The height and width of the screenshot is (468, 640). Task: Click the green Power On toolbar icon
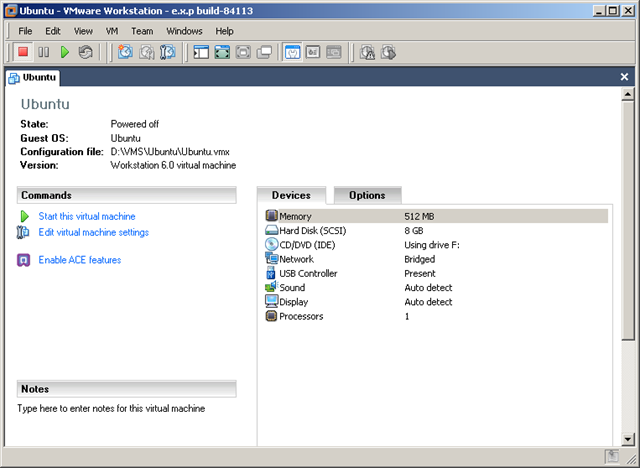(65, 52)
